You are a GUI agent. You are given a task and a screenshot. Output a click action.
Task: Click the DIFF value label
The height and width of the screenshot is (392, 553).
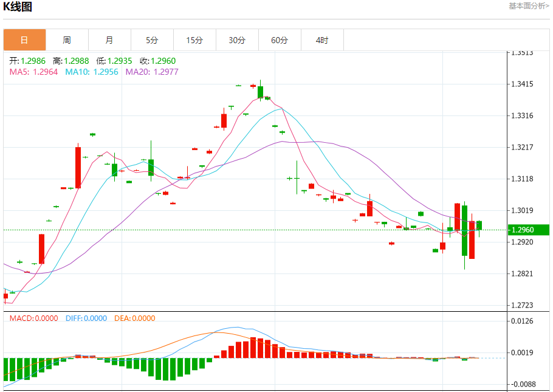click(x=86, y=318)
